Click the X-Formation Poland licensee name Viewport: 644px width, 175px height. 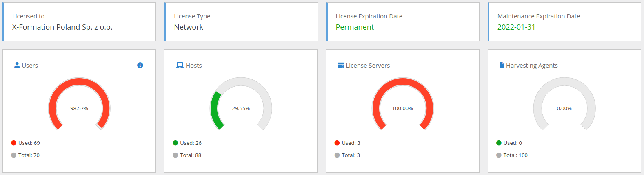point(62,27)
